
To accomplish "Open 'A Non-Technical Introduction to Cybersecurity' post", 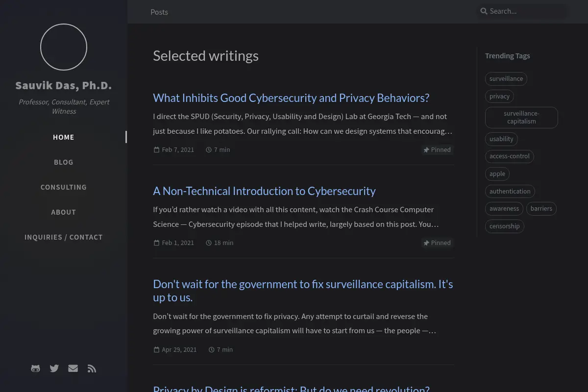I will point(264,191).
